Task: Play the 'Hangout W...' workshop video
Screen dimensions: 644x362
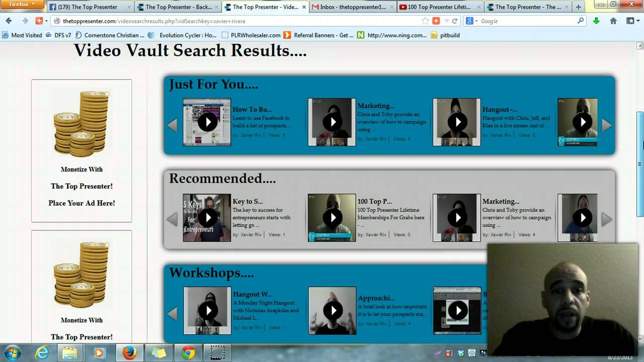Action: [x=207, y=311]
